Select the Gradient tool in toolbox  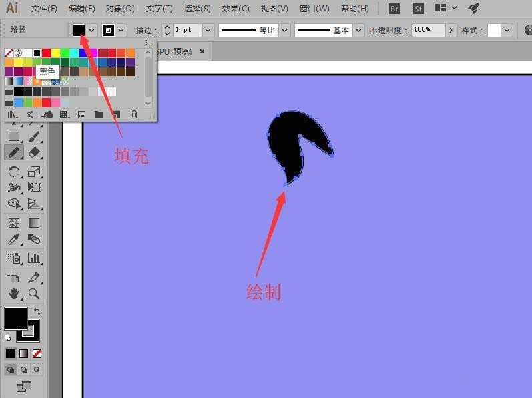[34, 223]
